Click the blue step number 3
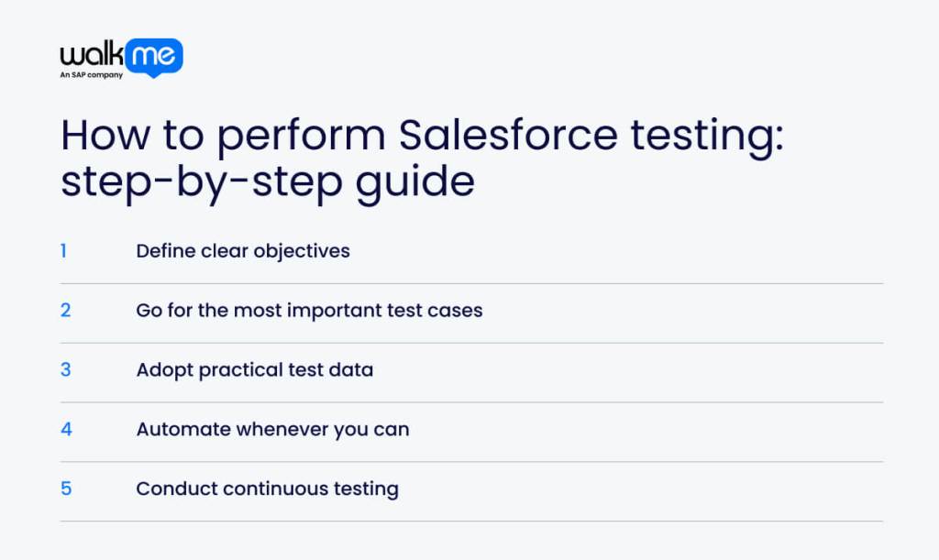The width and height of the screenshot is (939, 560). pos(65,369)
